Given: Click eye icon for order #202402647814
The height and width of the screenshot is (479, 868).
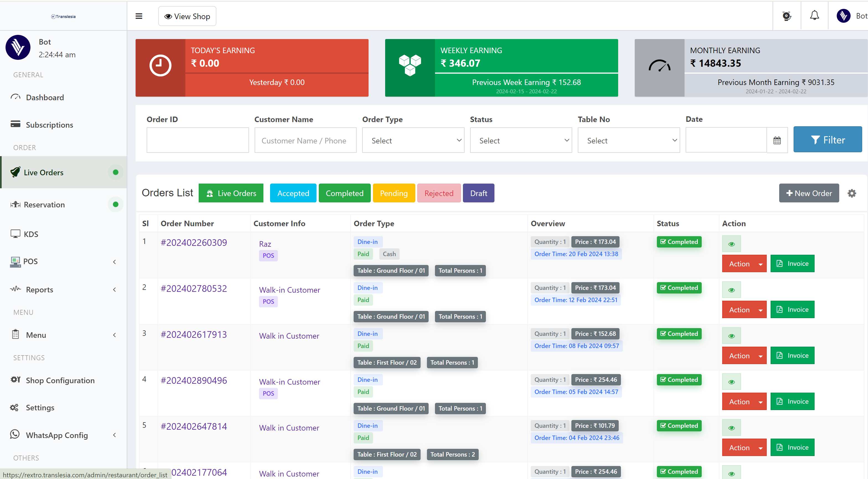Looking at the screenshot, I should (x=731, y=428).
